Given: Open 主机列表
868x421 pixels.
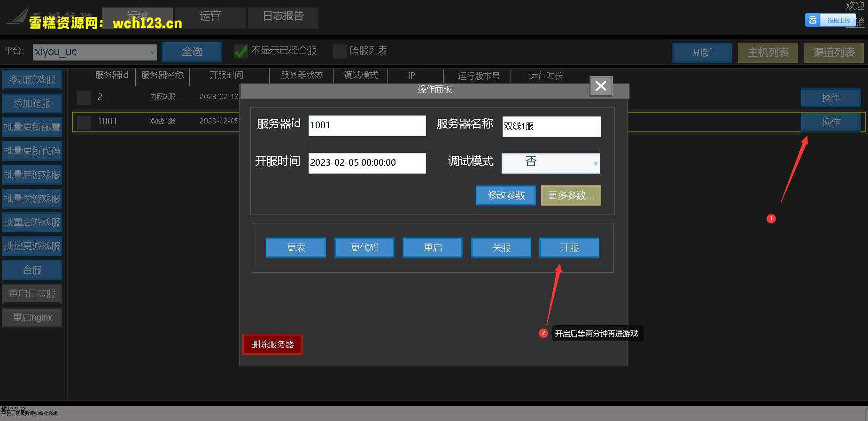Looking at the screenshot, I should (x=768, y=53).
